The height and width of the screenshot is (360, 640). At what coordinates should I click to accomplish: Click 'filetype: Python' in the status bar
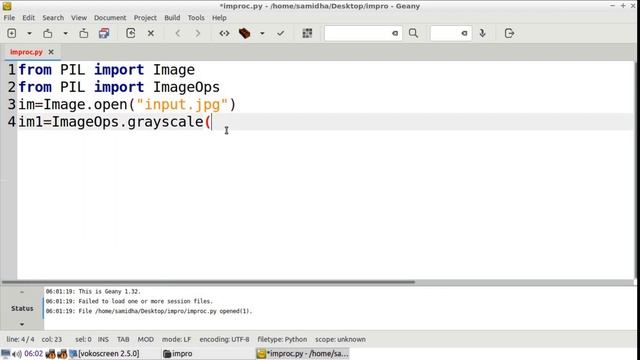(x=282, y=340)
